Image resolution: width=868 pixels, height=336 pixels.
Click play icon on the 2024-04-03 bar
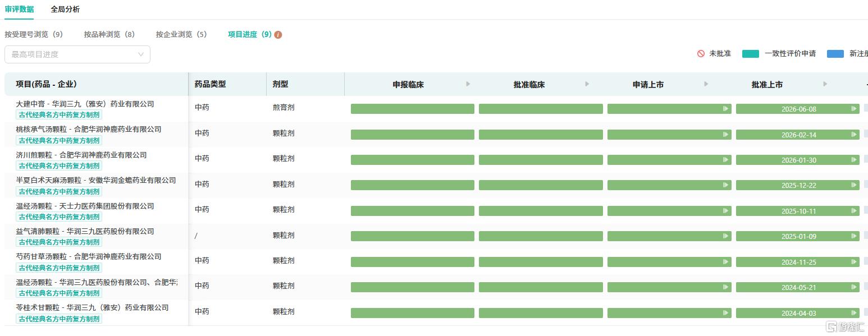(854, 313)
